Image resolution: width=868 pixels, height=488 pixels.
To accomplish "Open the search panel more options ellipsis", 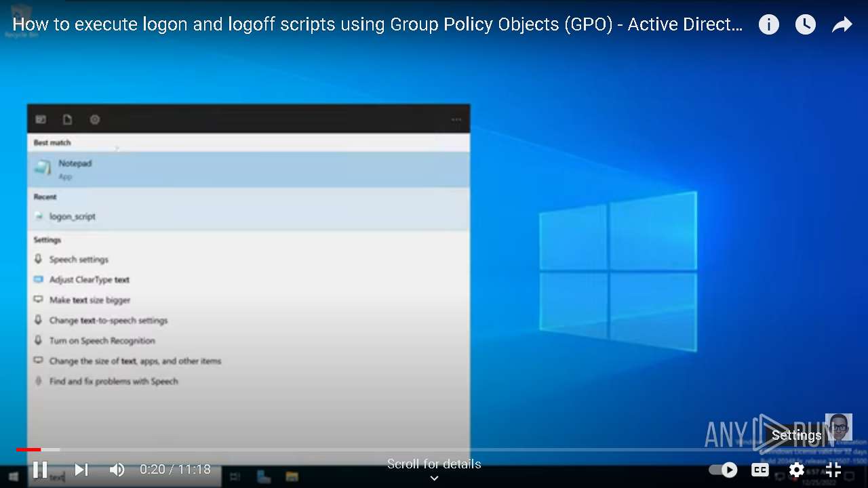I will [x=456, y=120].
